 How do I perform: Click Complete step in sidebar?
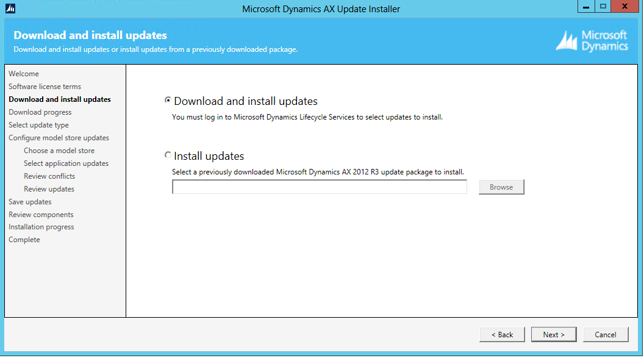(24, 239)
